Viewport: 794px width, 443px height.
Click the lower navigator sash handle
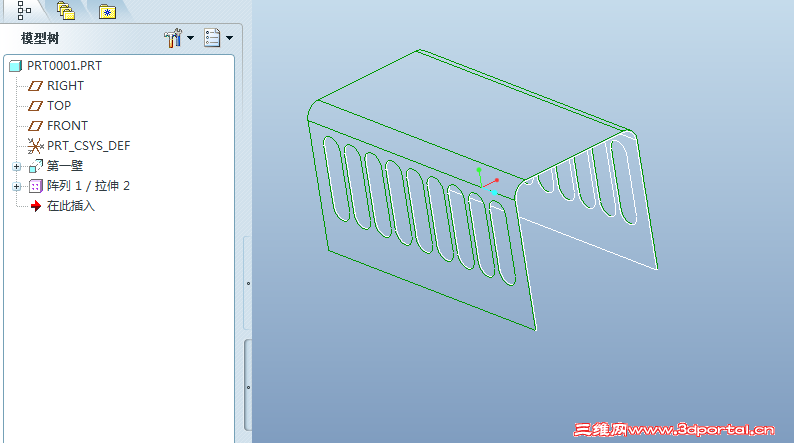[x=248, y=387]
